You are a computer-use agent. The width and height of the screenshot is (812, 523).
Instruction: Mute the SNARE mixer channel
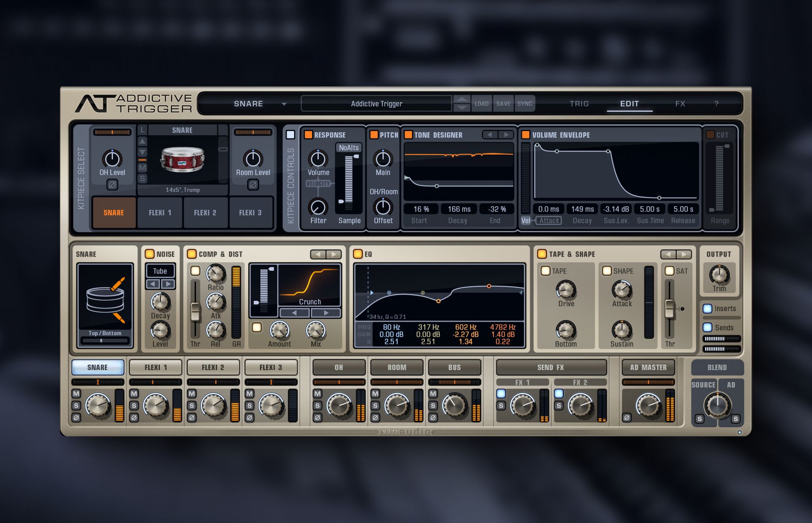pyautogui.click(x=76, y=394)
